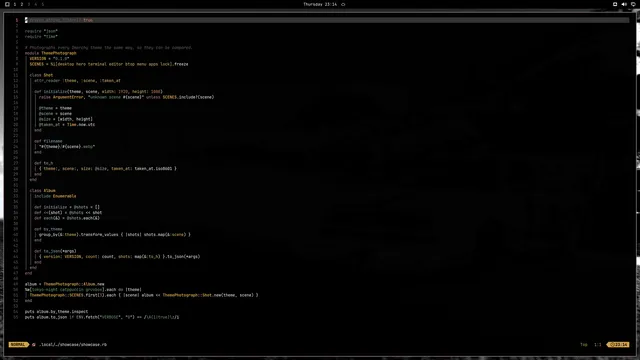This screenshot has height=360, width=640.
Task: Switch to workspace 5
Action: (x=42, y=4)
